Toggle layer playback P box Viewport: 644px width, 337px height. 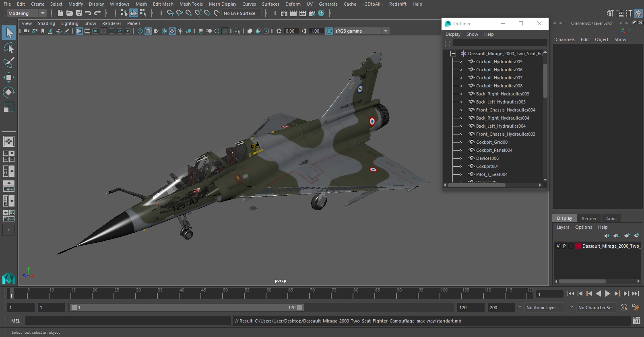564,246
